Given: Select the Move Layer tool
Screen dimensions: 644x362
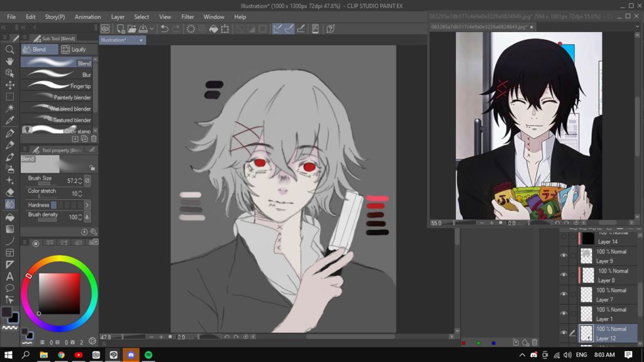Looking at the screenshot, I should pos(10,85).
